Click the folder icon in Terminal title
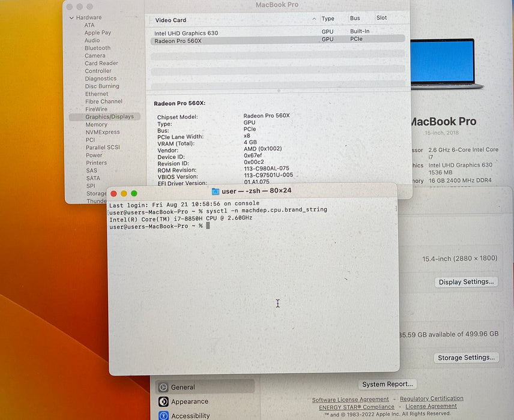This screenshot has width=514, height=420. [216, 191]
